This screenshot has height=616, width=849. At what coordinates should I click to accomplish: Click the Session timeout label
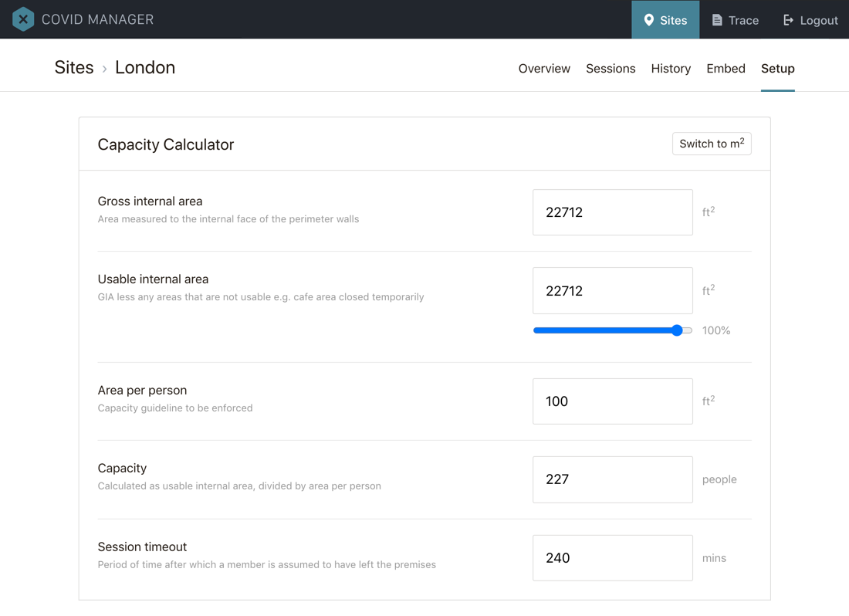point(143,547)
